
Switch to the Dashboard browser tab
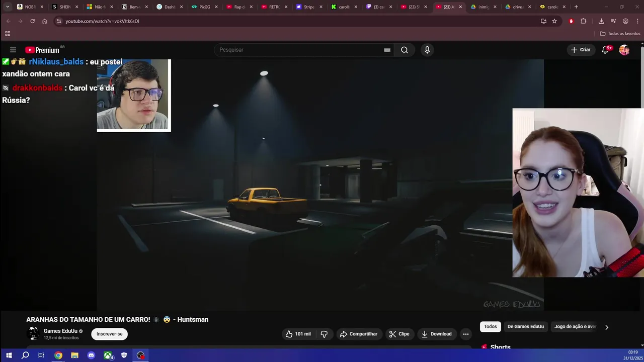170,7
